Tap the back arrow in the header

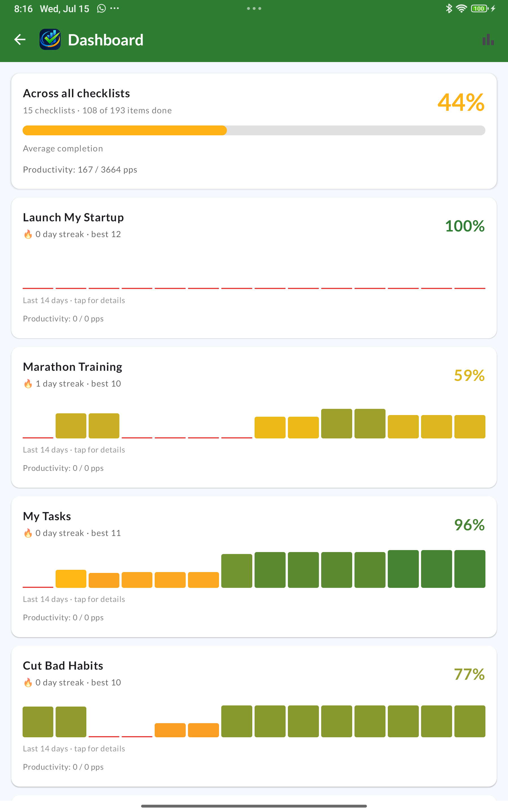pyautogui.click(x=20, y=39)
